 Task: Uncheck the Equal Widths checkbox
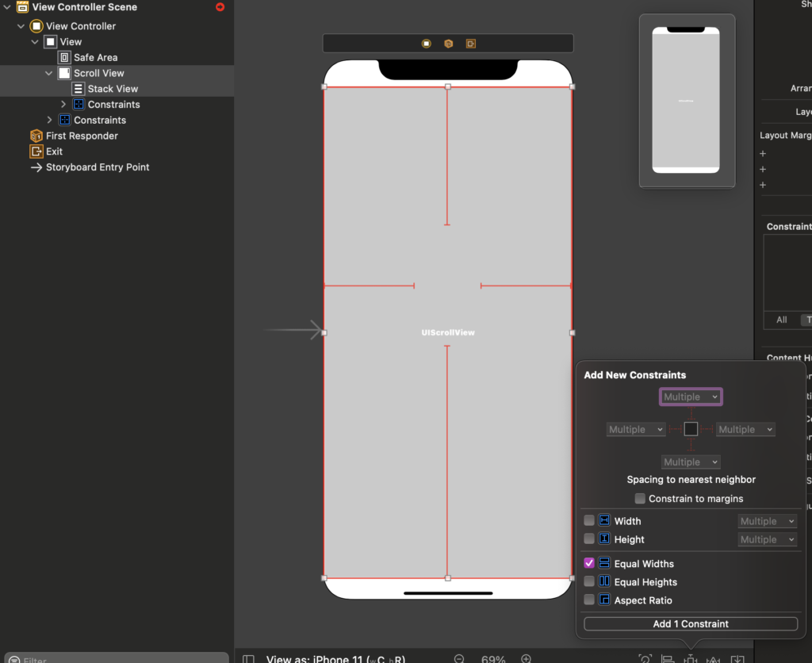tap(589, 563)
